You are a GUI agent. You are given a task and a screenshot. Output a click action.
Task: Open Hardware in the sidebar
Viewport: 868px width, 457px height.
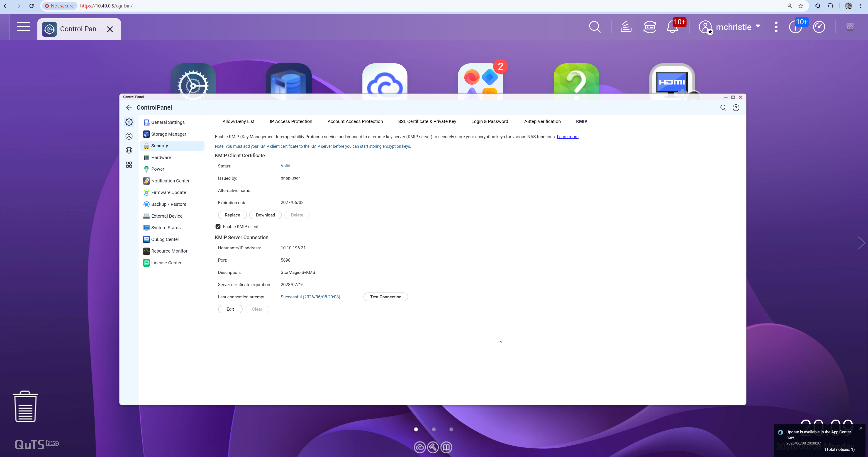tap(172, 157)
